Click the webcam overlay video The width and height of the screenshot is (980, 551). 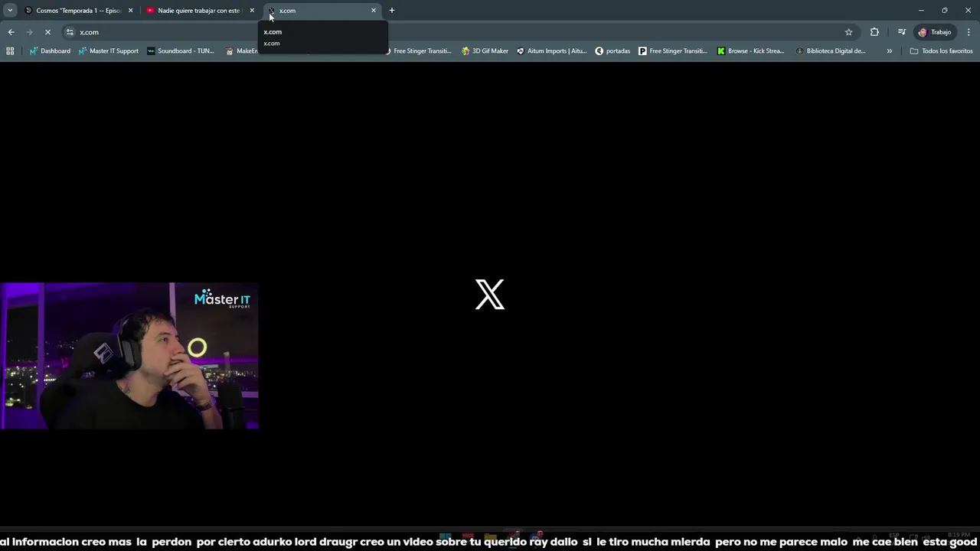coord(129,356)
